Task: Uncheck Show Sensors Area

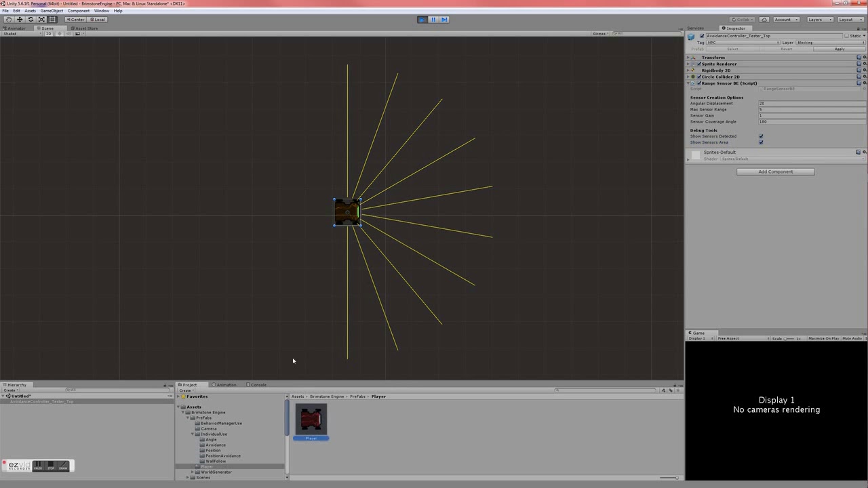Action: point(761,142)
